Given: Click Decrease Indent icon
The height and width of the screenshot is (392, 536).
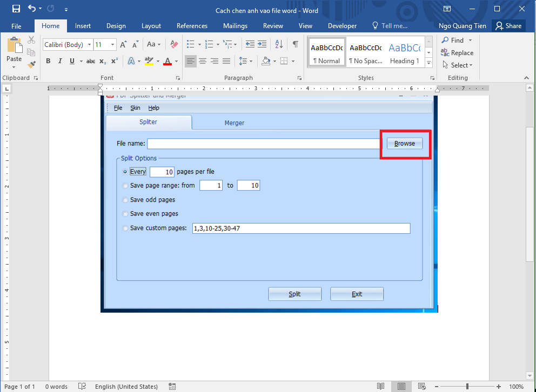Looking at the screenshot, I should [250, 44].
